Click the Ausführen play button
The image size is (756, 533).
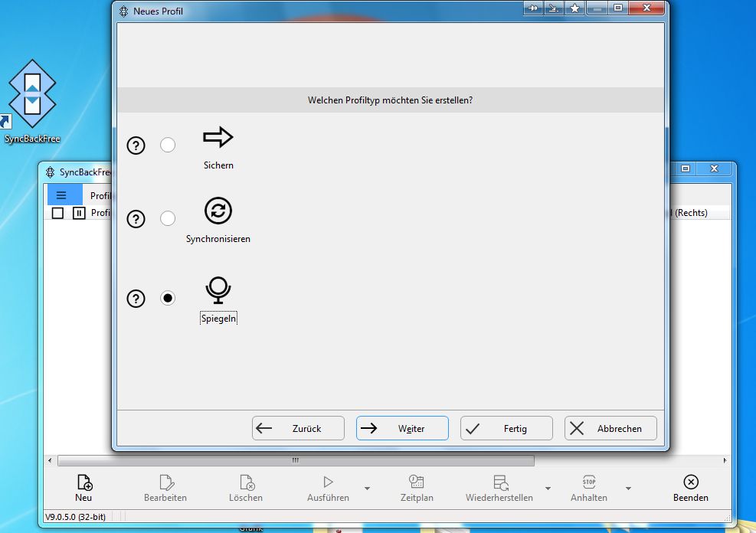click(x=328, y=488)
